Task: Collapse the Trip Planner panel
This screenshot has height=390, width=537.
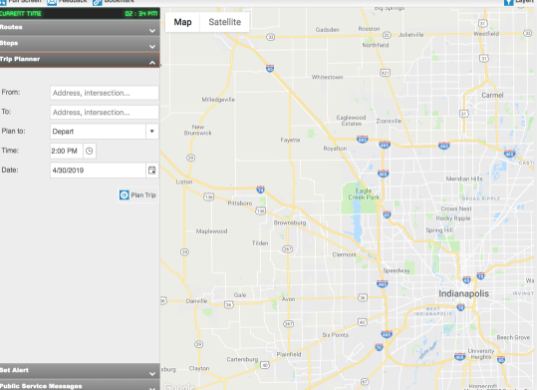Action: (79, 60)
